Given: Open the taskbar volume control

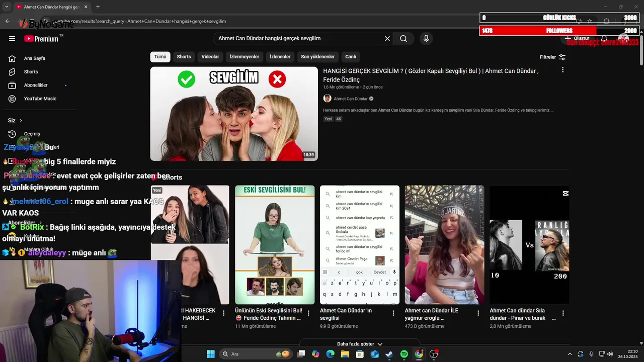Looking at the screenshot, I should (x=610, y=354).
